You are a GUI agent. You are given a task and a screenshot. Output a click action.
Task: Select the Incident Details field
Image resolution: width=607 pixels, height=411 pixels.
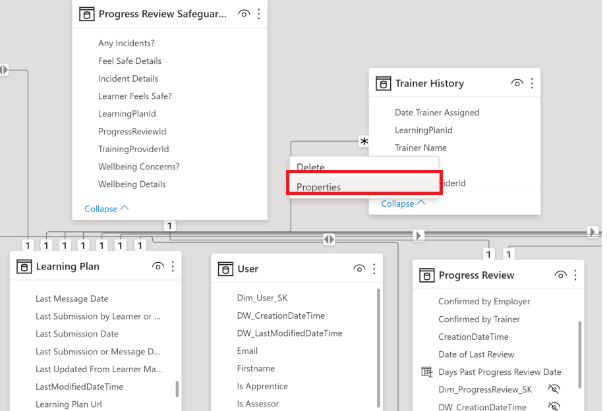(x=128, y=79)
